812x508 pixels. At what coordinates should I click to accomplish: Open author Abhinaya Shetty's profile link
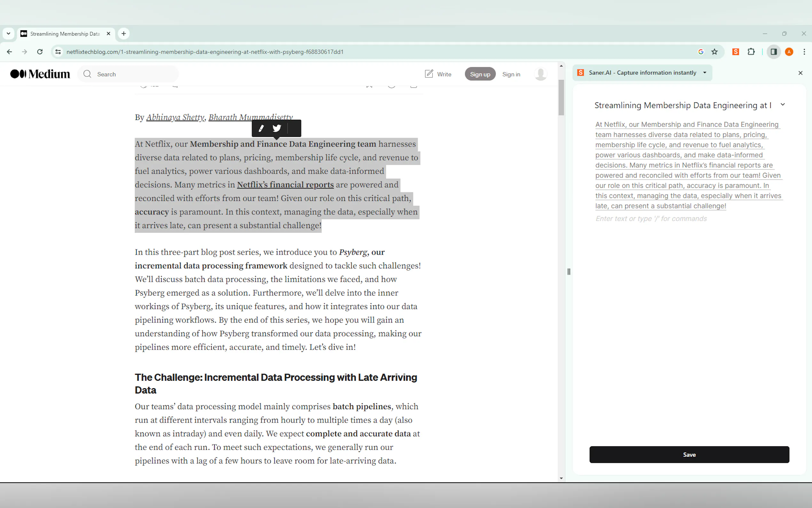point(175,117)
